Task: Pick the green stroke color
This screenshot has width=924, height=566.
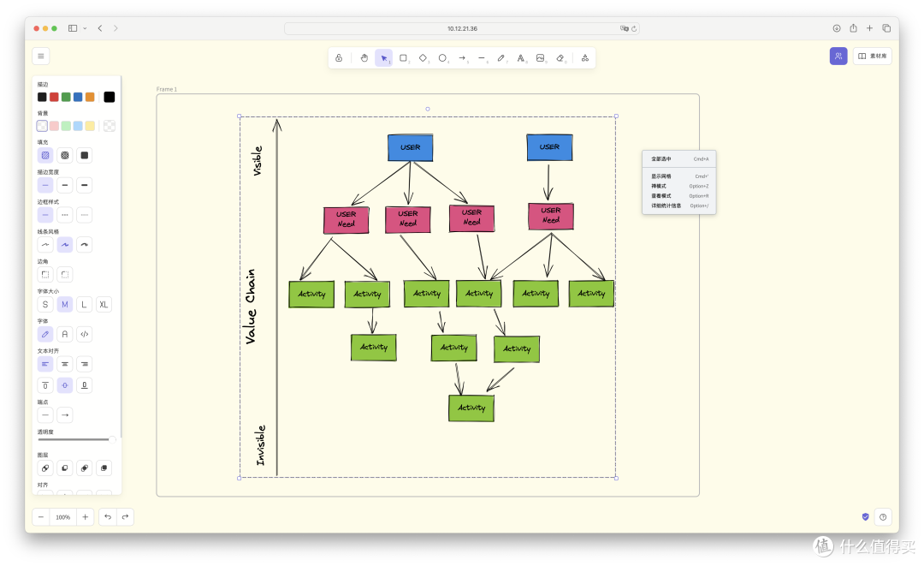Action: pos(66,97)
